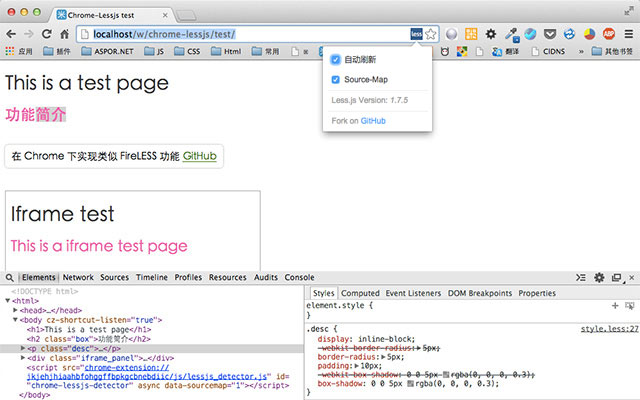Open the home page icon
Image resolution: width=640 pixels, height=400 pixels.
point(64,34)
